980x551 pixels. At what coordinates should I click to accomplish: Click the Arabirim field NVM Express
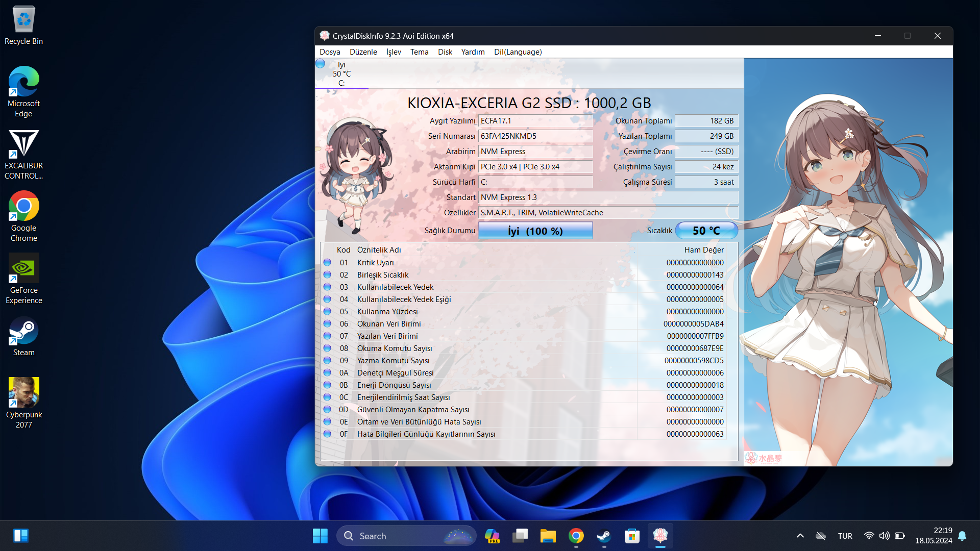tap(535, 152)
